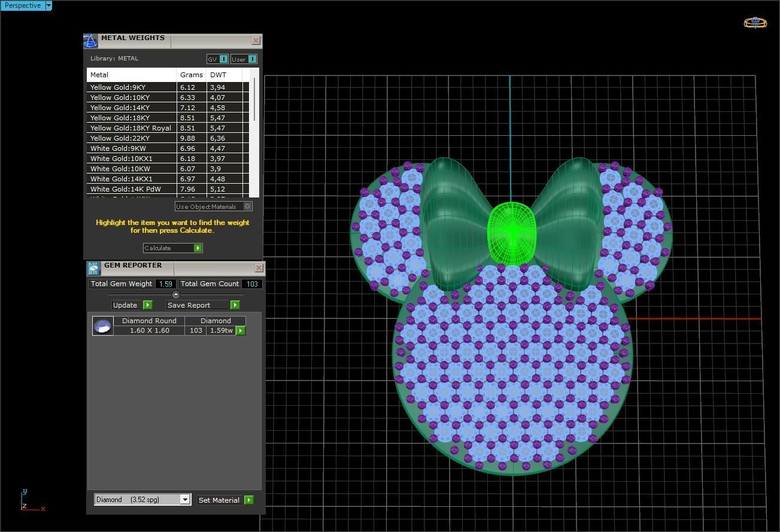Click the 7.12 grams value for 14KY
The image size is (780, 532).
pyautogui.click(x=187, y=108)
